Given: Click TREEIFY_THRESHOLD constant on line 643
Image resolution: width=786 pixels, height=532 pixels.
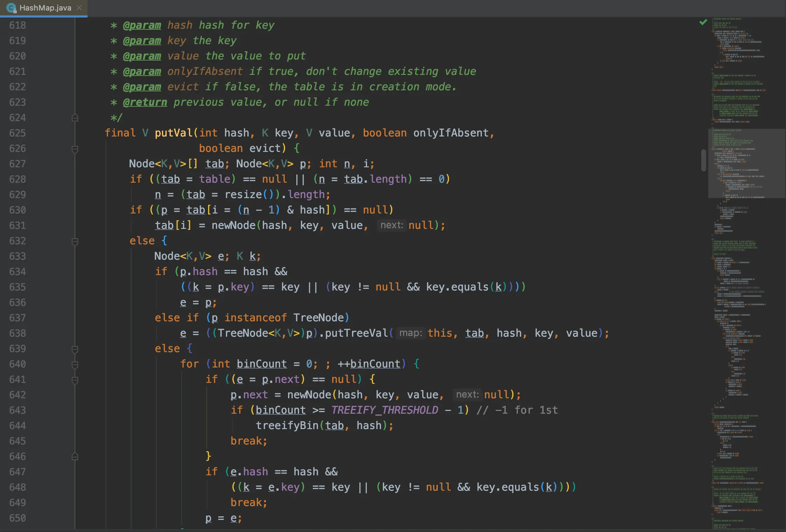Looking at the screenshot, I should (385, 410).
